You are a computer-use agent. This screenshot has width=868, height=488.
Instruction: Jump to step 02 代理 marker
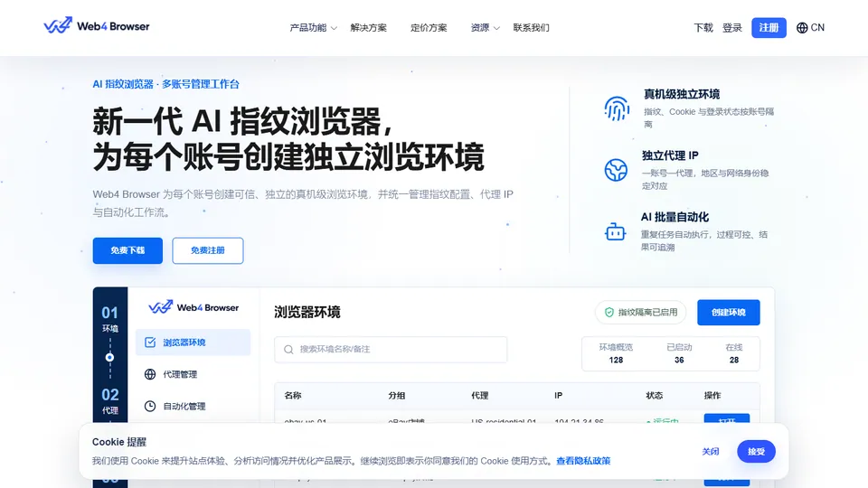pos(110,401)
